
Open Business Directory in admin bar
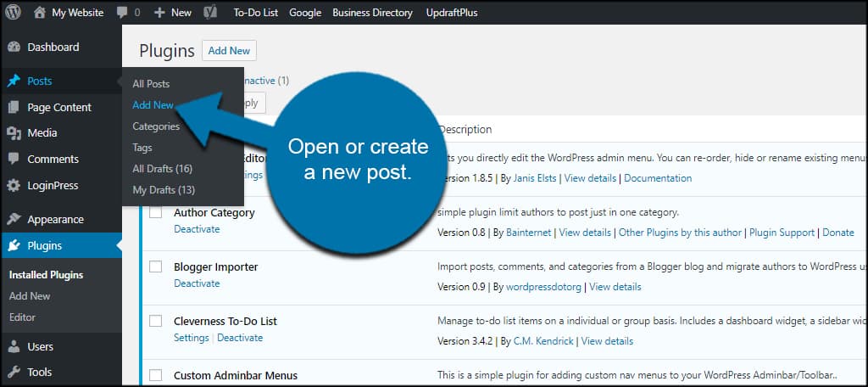click(x=373, y=12)
